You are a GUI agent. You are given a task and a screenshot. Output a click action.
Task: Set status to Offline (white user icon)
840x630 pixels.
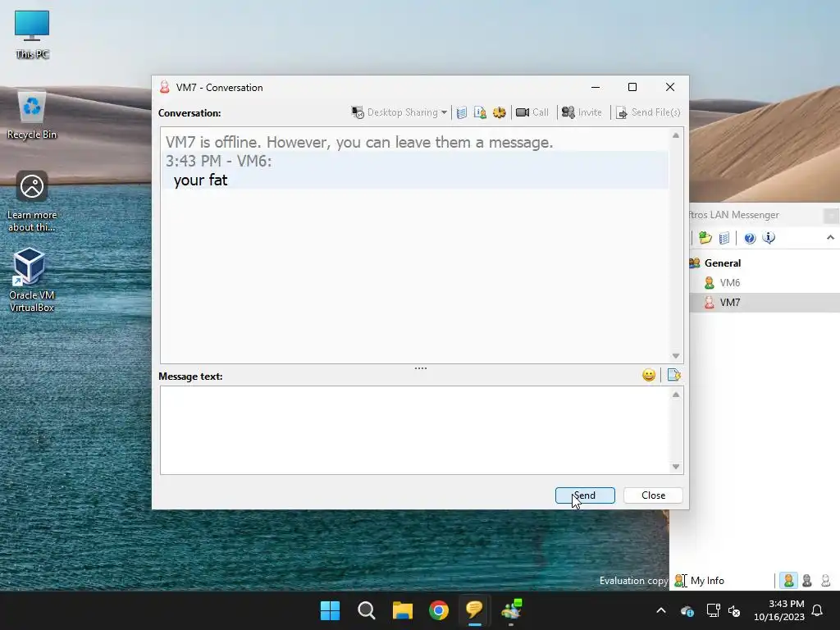coord(826,581)
